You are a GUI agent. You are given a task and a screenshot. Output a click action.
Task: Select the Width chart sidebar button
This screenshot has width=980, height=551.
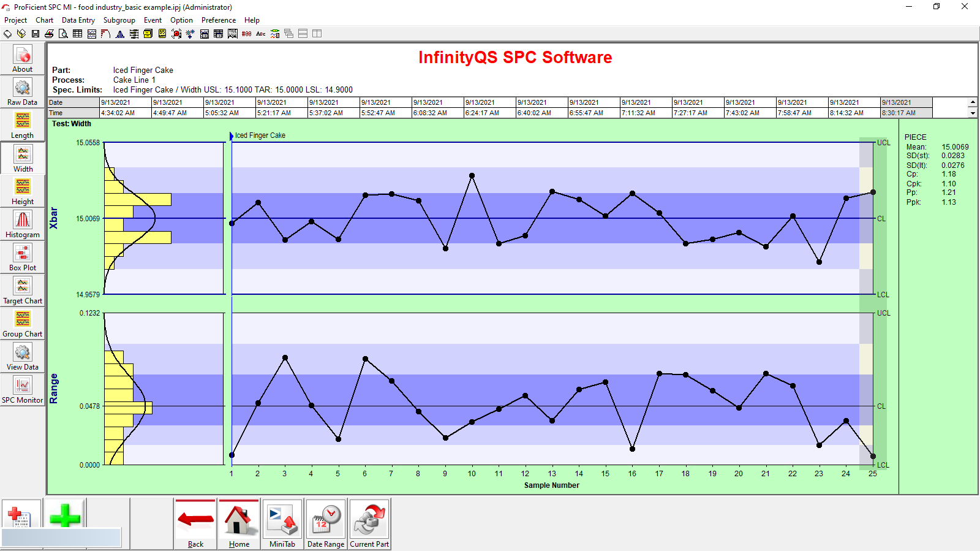coord(23,158)
